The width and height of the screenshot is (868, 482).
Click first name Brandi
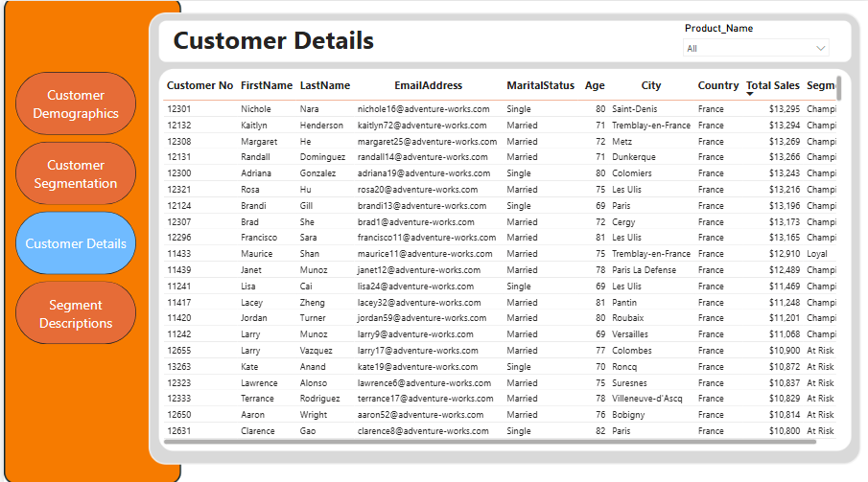(x=253, y=206)
